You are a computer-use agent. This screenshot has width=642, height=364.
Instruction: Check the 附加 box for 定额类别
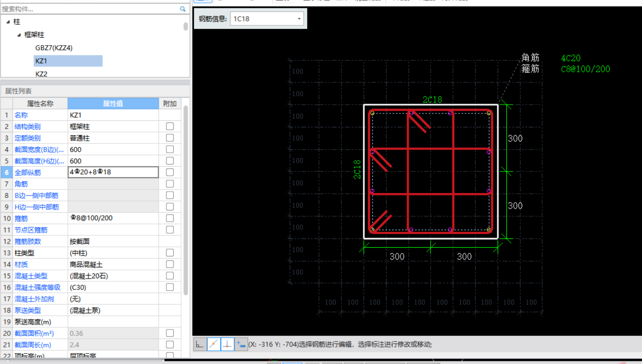(x=170, y=138)
